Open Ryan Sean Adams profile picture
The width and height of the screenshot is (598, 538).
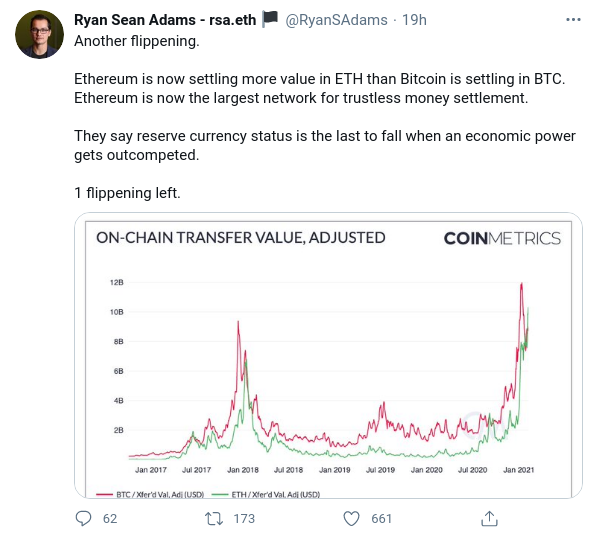(39, 34)
